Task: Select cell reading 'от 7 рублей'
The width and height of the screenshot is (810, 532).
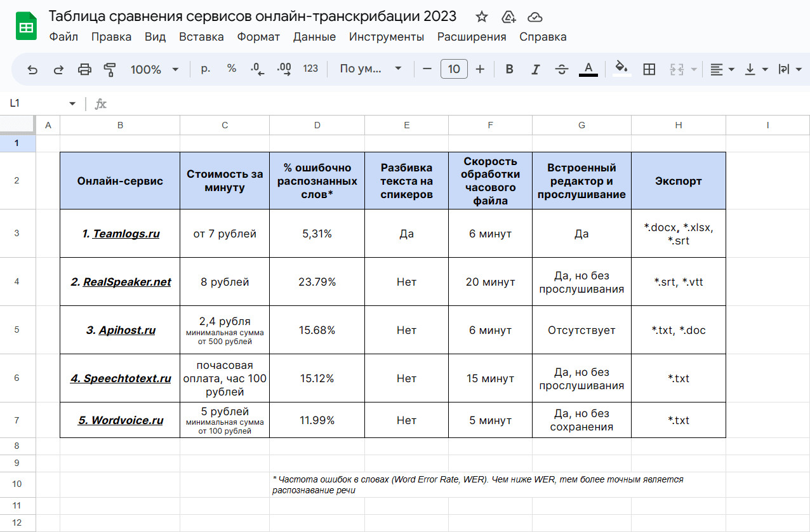Action: point(225,234)
